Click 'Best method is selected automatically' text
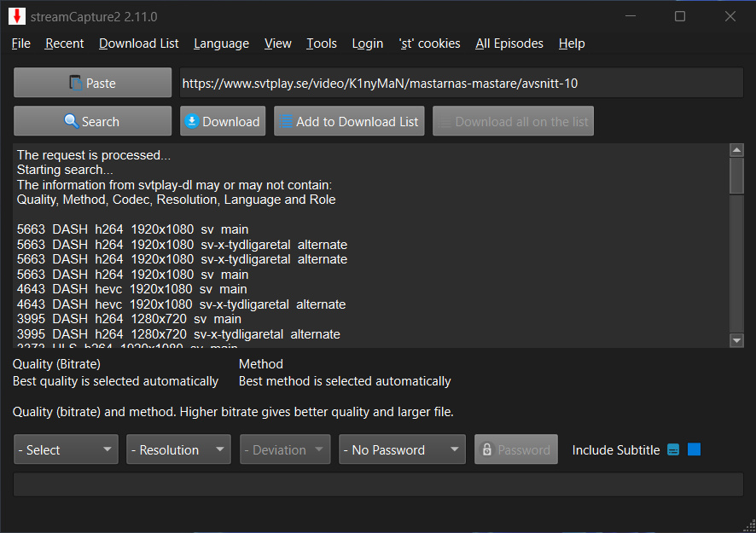 tap(345, 381)
